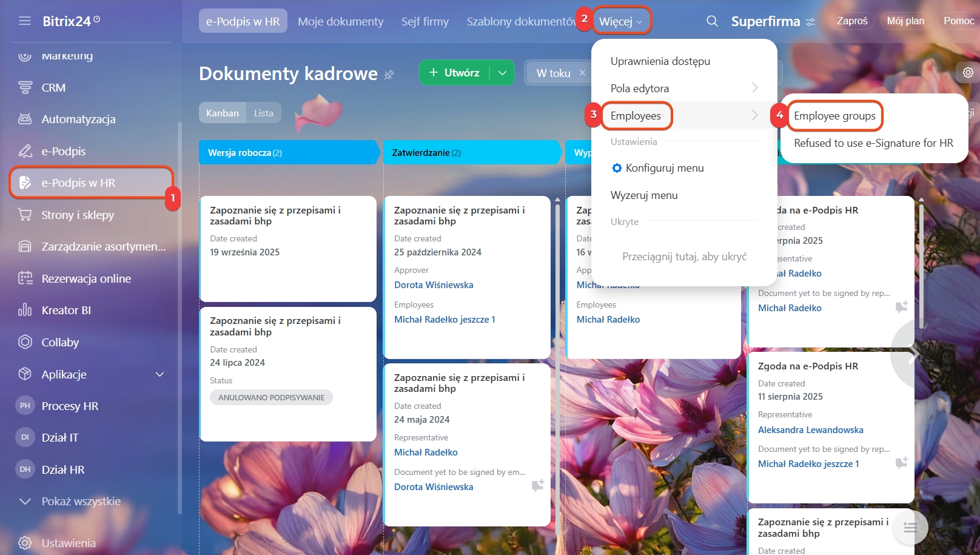Click the ANULOWANO PODPISYWANIE status badge
Viewport: 980px width, 555px height.
(271, 397)
